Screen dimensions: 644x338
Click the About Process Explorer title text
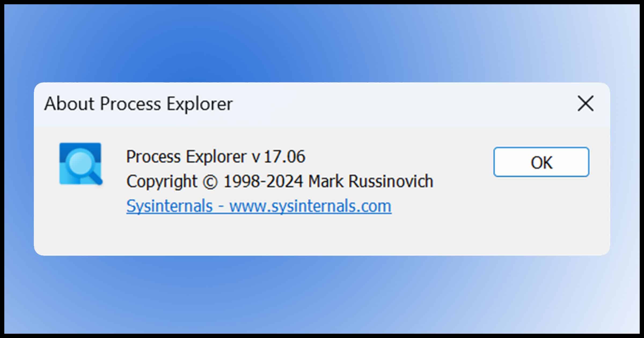pyautogui.click(x=138, y=104)
